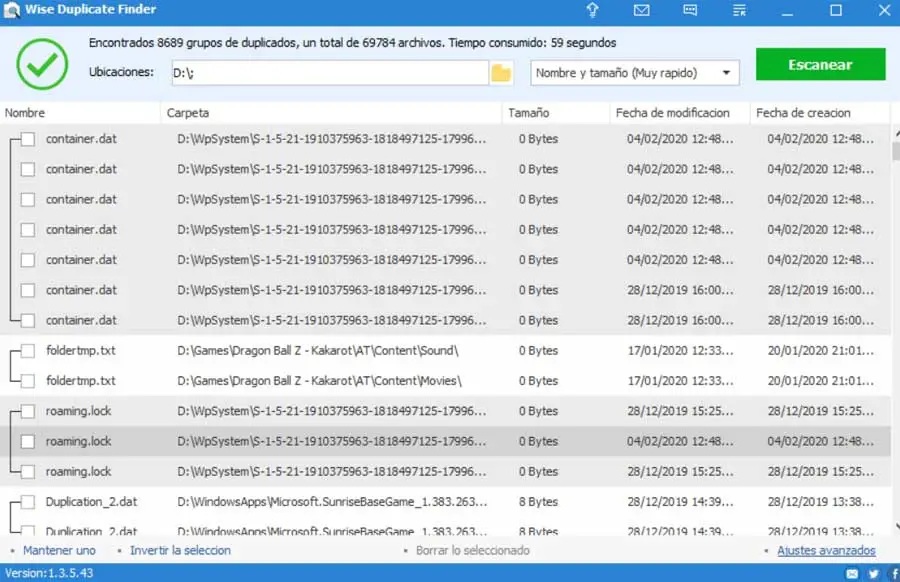The height and width of the screenshot is (582, 900).
Task: Click '17/01/2020 12:33' date of Sound foldertmp.txt
Action: (x=680, y=351)
